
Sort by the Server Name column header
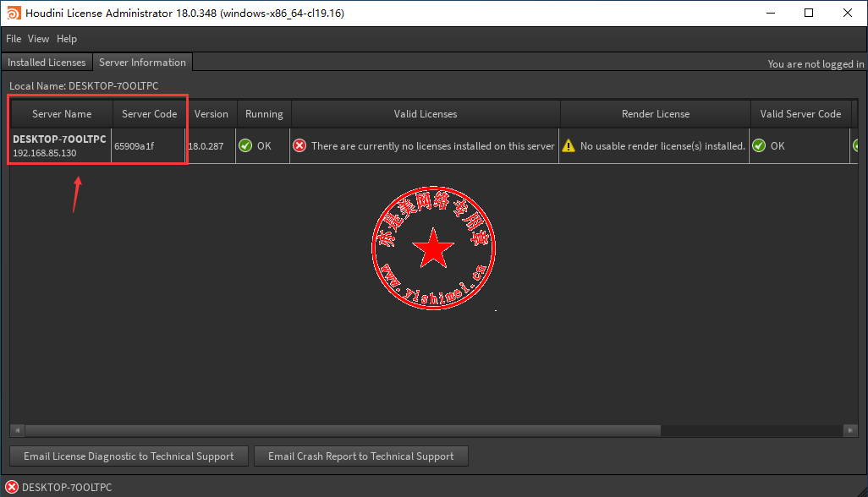tap(62, 114)
